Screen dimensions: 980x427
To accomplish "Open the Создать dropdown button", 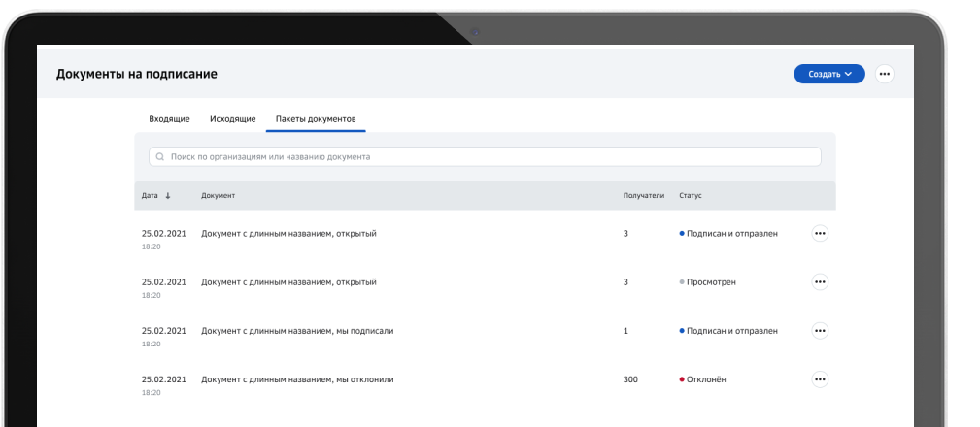I will (x=828, y=74).
